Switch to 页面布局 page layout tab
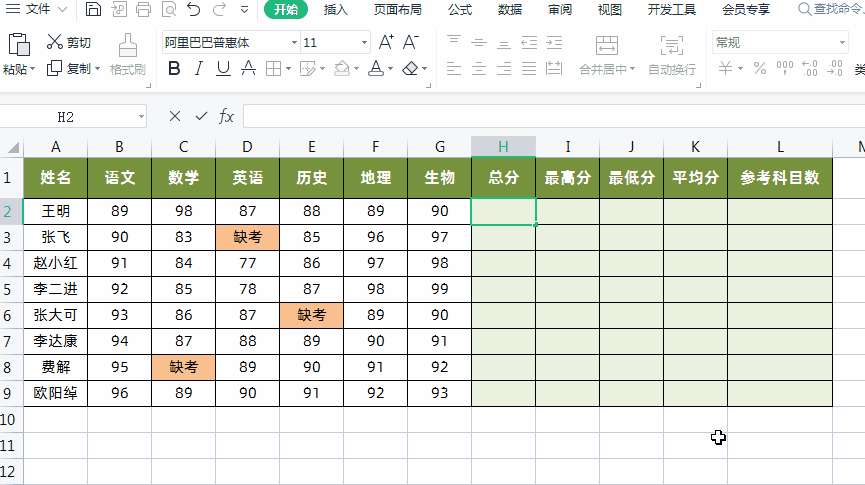This screenshot has height=485, width=865. tap(397, 10)
